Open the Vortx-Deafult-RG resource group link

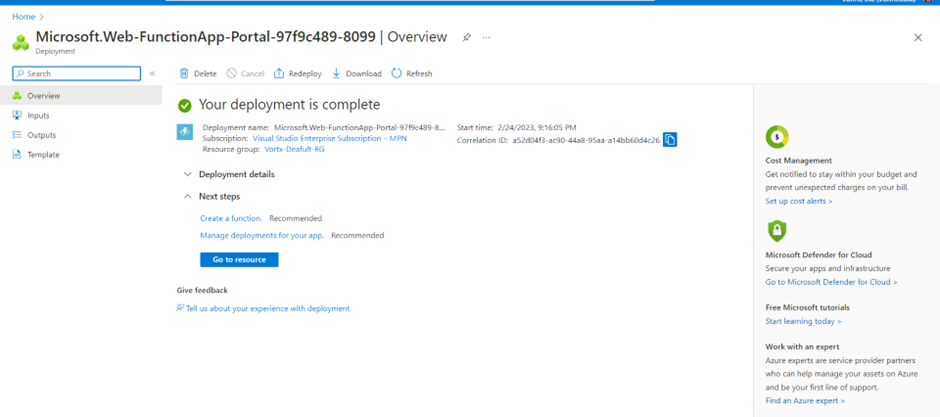294,149
